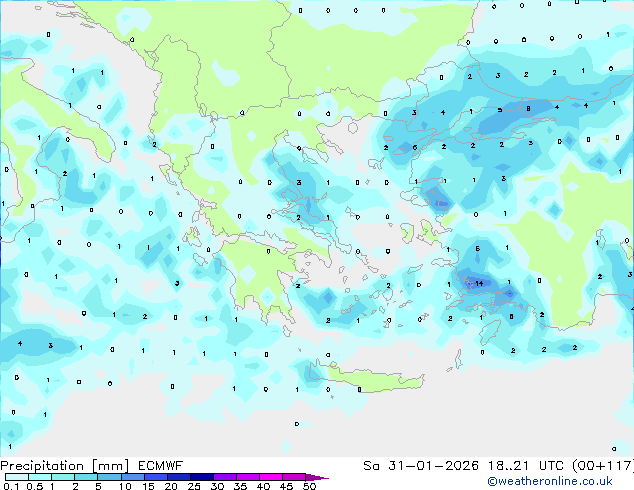Screen dimensions: 634x490
Task: Click the legend value 50
Action: click(x=309, y=486)
